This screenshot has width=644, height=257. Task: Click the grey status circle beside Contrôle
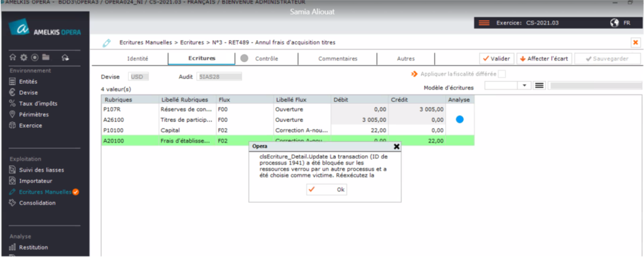[244, 58]
